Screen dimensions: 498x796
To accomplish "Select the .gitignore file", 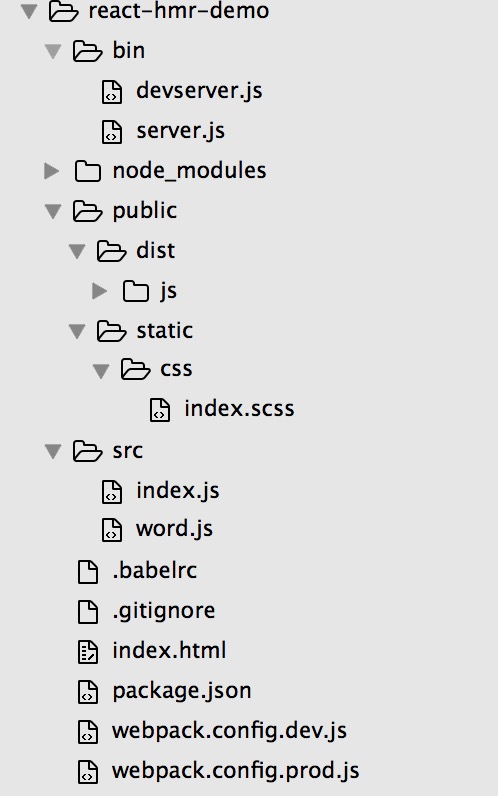I will point(163,611).
